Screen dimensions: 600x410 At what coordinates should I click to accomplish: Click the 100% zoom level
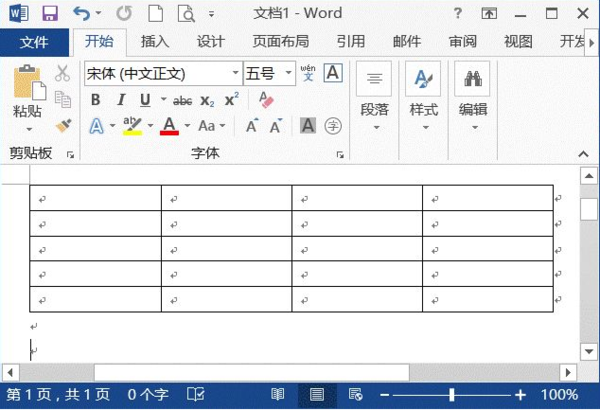point(559,394)
